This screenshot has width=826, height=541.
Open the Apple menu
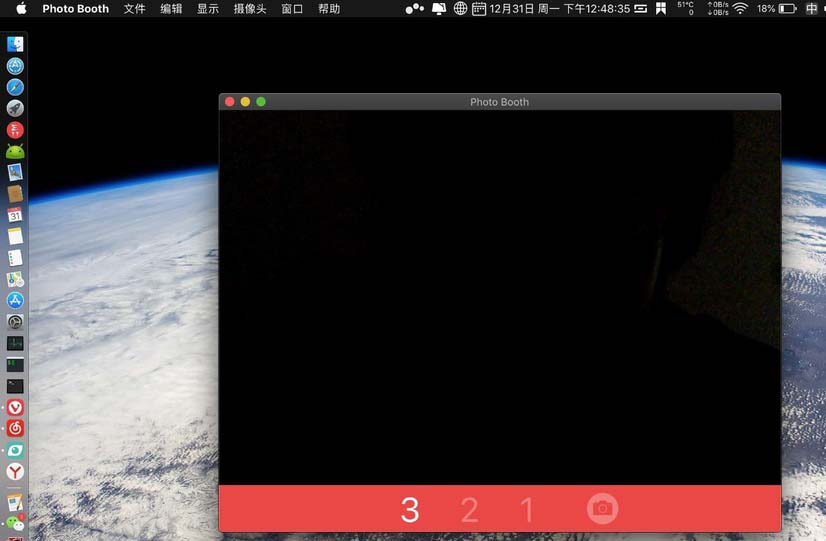21,9
